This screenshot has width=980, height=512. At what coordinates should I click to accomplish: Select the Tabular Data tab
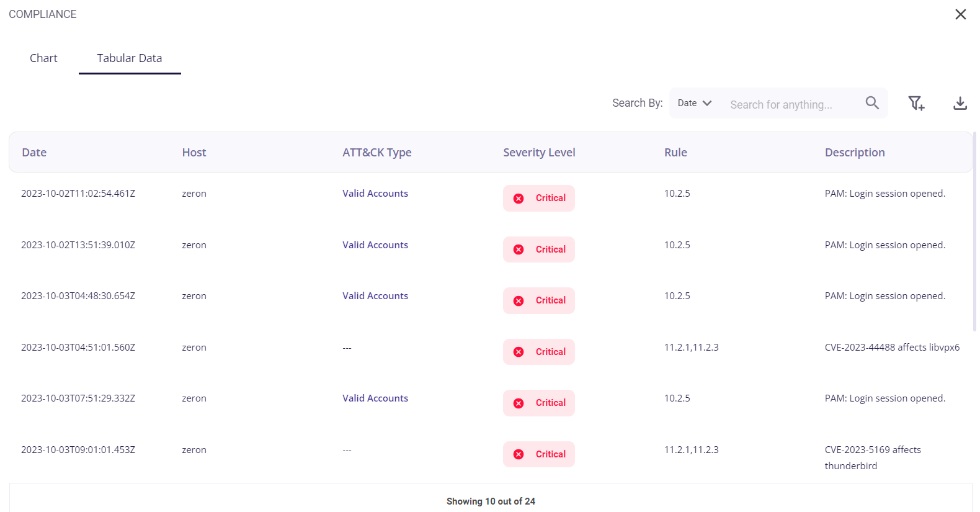pyautogui.click(x=130, y=58)
